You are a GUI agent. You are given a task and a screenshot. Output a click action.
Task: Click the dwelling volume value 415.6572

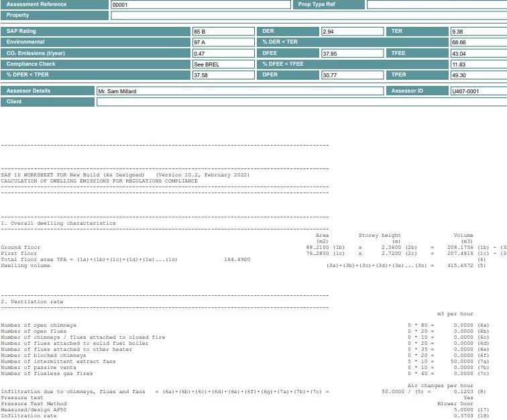(x=460, y=266)
